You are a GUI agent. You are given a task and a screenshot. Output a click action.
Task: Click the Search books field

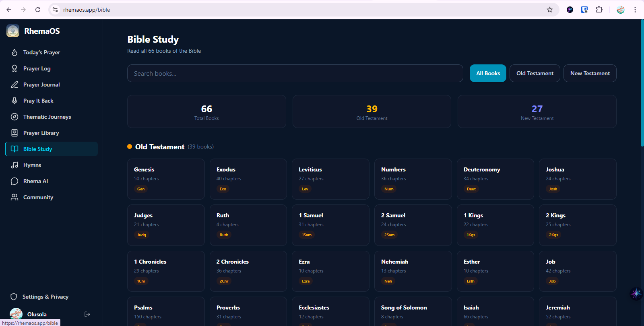[295, 73]
